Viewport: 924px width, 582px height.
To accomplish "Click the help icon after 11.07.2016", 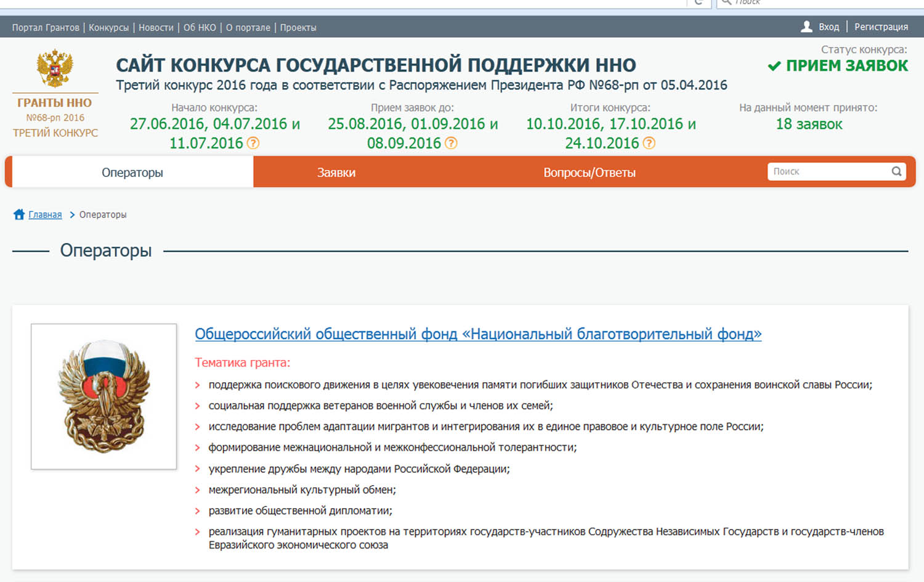I will (253, 143).
